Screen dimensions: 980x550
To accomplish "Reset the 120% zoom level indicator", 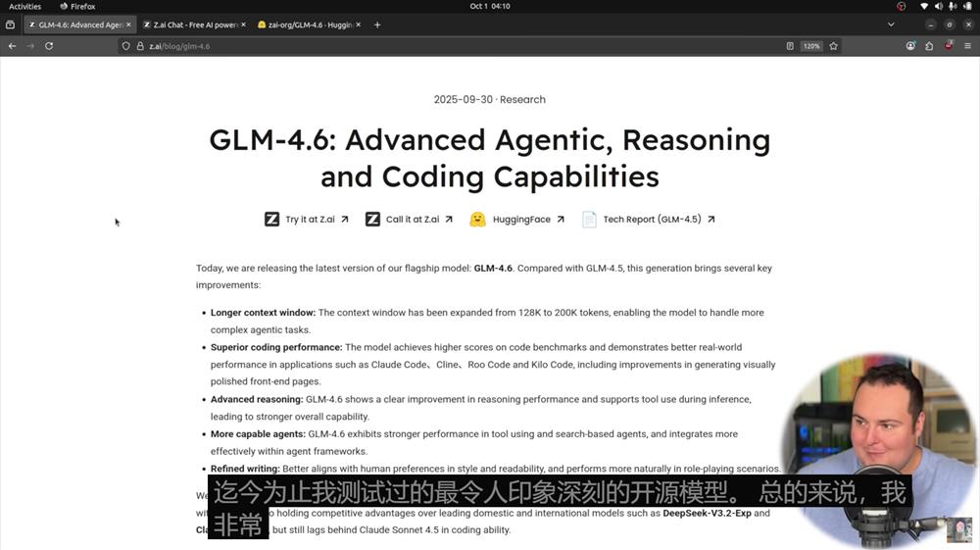I will pyautogui.click(x=811, y=46).
